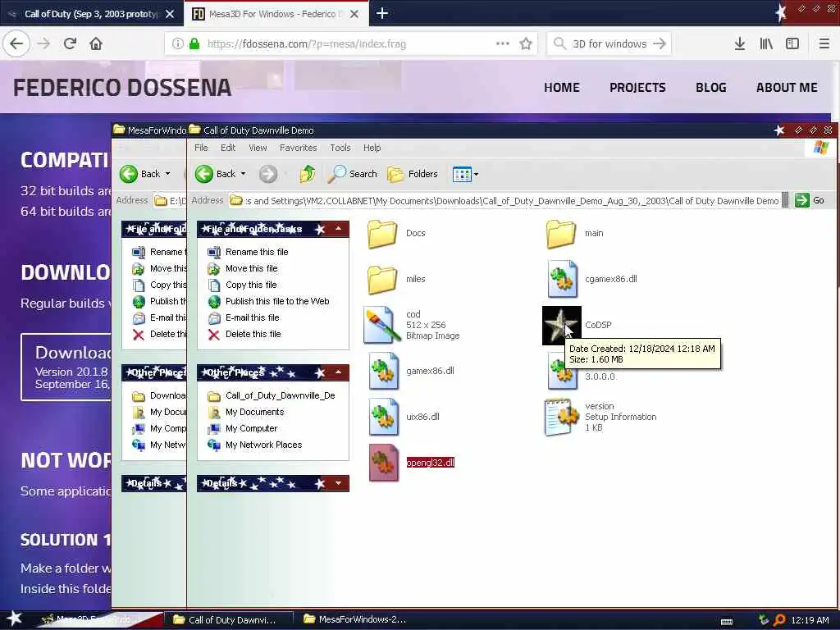Open page actions three-dot menu
The width and height of the screenshot is (840, 630).
[503, 43]
